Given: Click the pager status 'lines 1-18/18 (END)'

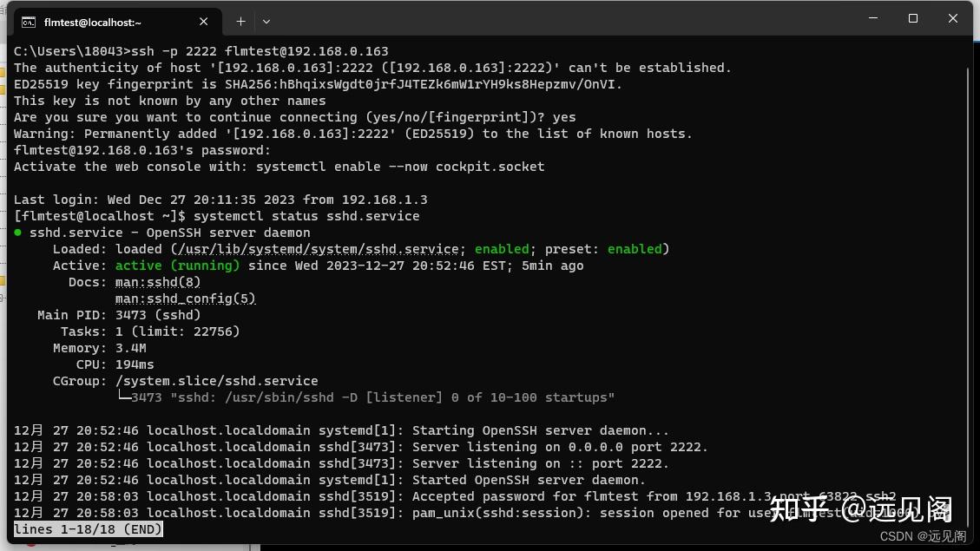Looking at the screenshot, I should (x=88, y=529).
